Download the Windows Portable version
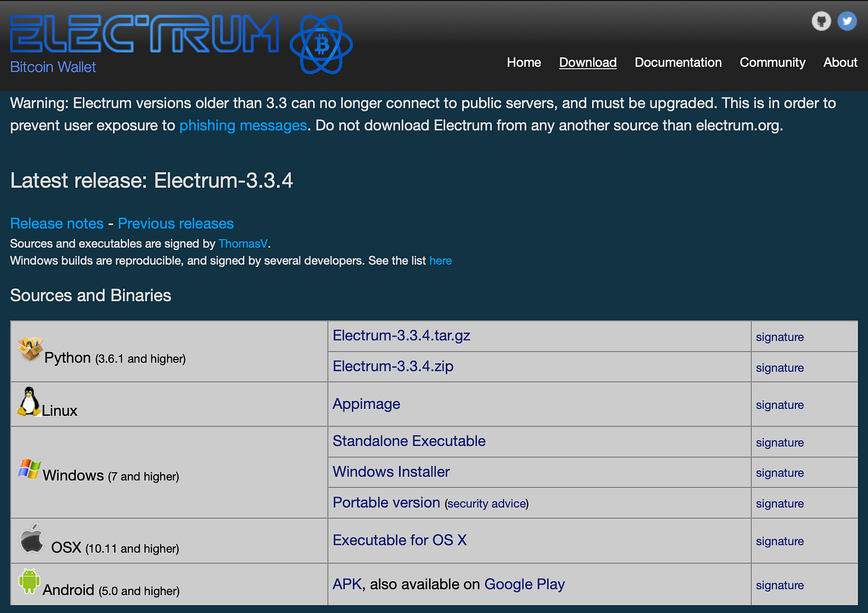Image resolution: width=868 pixels, height=613 pixels. pos(386,503)
